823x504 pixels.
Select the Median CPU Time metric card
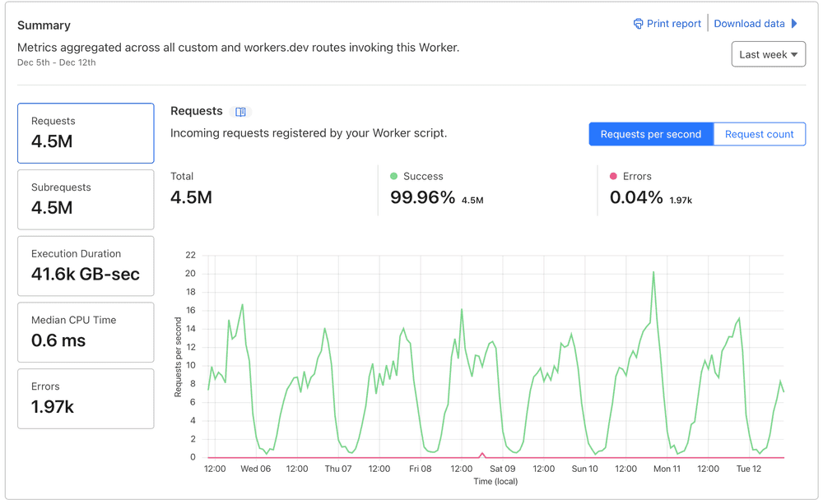tap(86, 332)
